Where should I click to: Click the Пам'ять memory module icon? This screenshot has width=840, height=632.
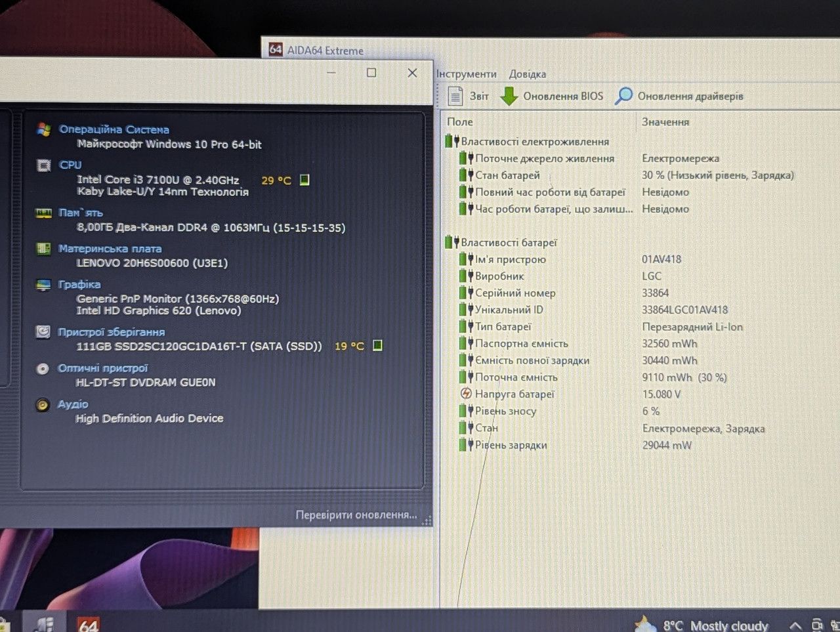coord(43,213)
